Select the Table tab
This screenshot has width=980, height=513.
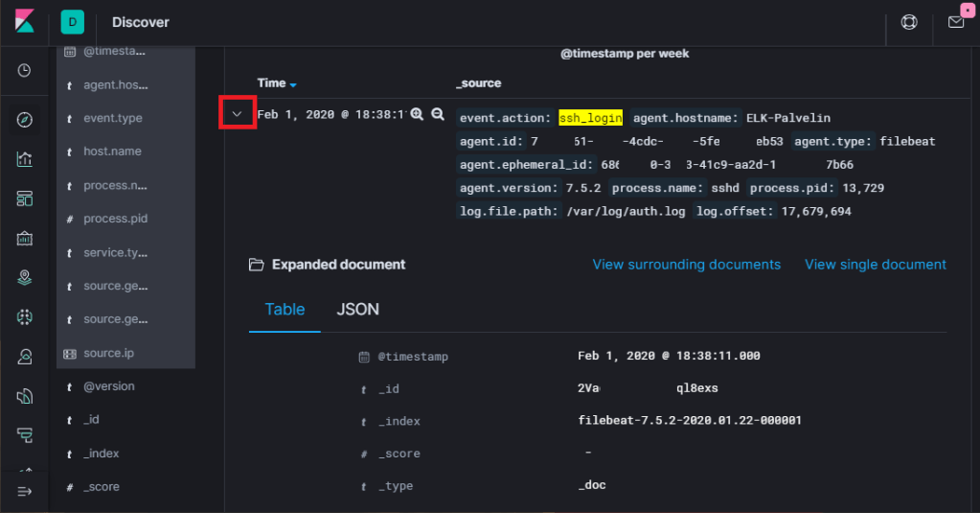285,310
